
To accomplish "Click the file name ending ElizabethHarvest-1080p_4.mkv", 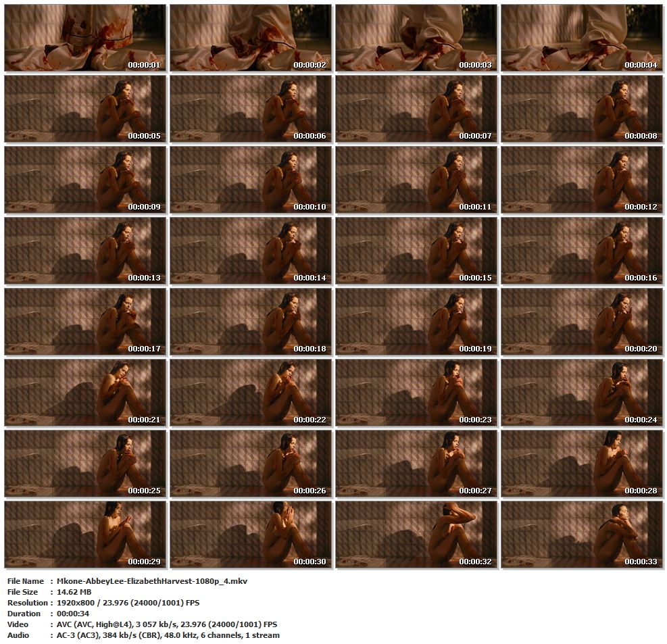I will click(x=152, y=581).
